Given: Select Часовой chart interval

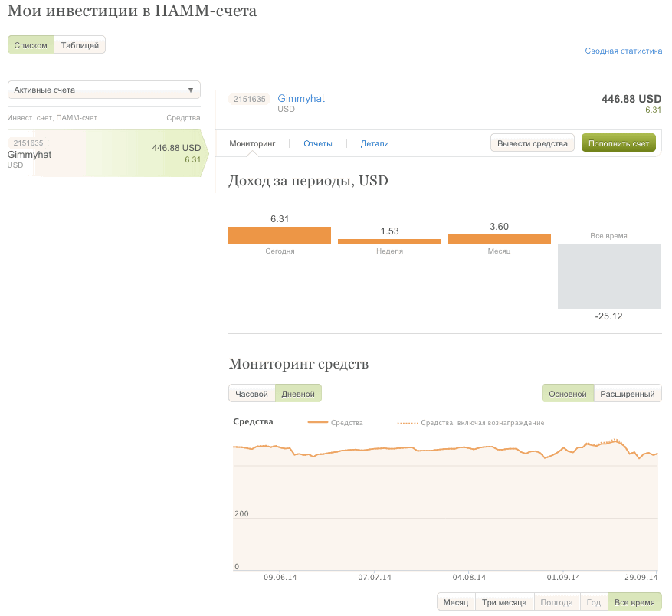Looking at the screenshot, I should coord(251,394).
